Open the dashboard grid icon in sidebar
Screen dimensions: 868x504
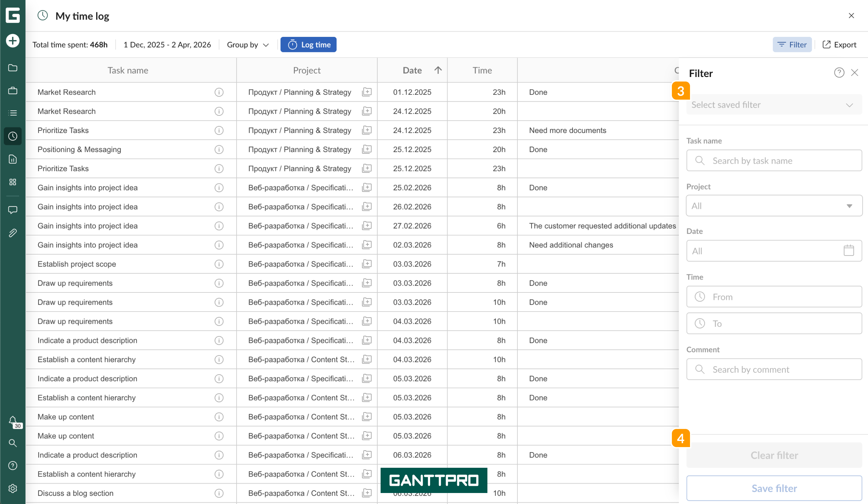tap(13, 182)
